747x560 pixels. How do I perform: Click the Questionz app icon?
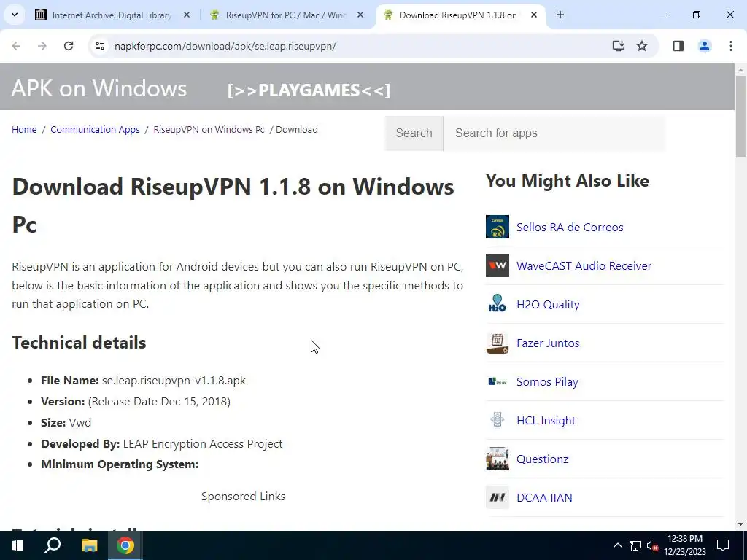click(498, 459)
